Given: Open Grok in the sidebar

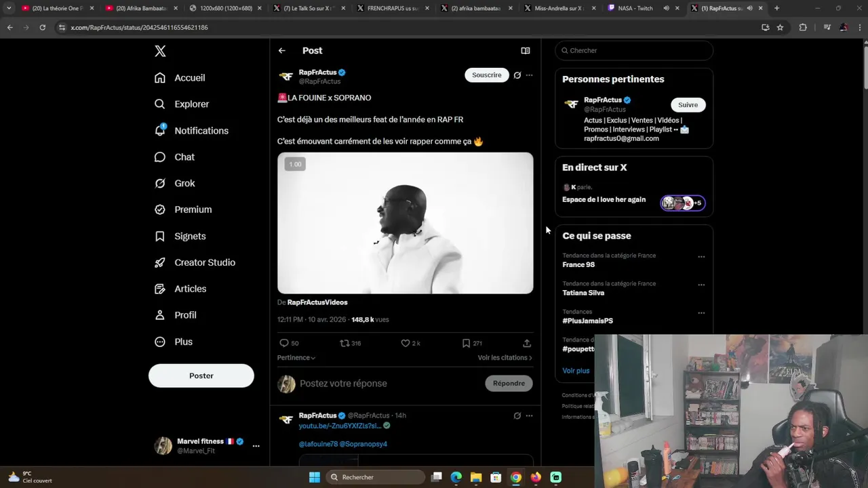Looking at the screenshot, I should (x=174, y=184).
